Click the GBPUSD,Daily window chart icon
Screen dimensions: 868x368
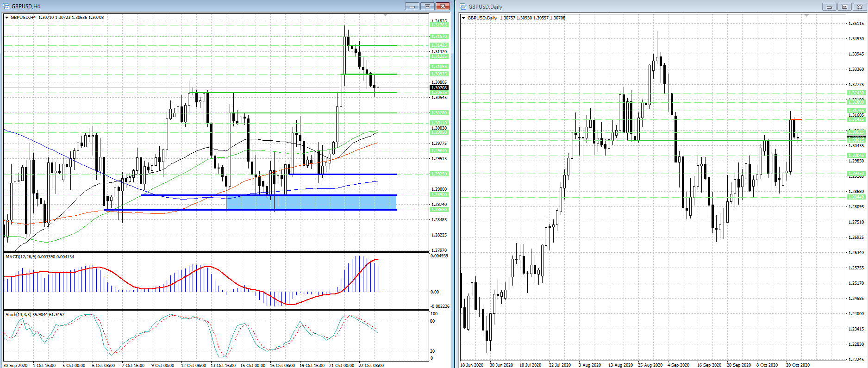click(463, 7)
